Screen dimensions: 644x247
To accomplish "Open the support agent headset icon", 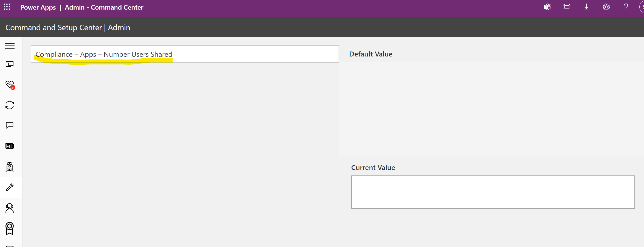I will pyautogui.click(x=10, y=208).
